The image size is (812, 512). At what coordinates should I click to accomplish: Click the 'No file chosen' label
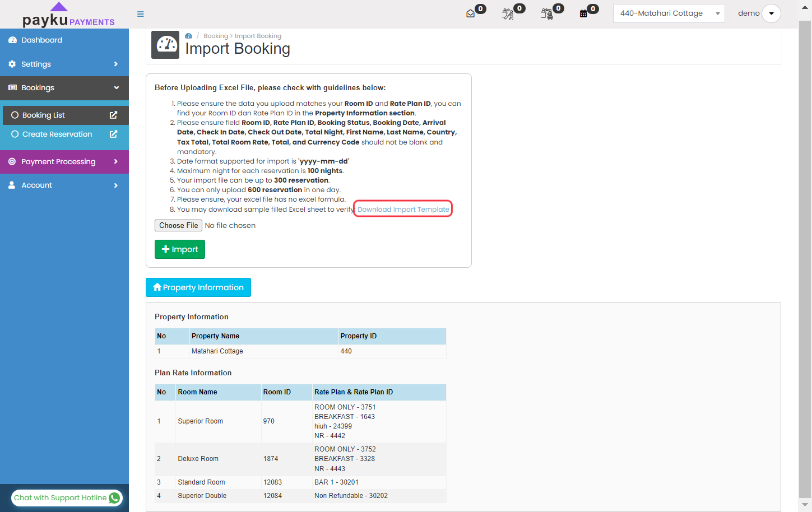click(x=230, y=225)
